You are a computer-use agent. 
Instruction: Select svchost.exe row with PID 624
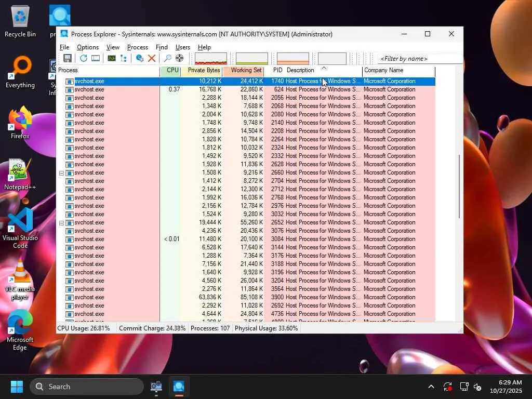[246, 89]
